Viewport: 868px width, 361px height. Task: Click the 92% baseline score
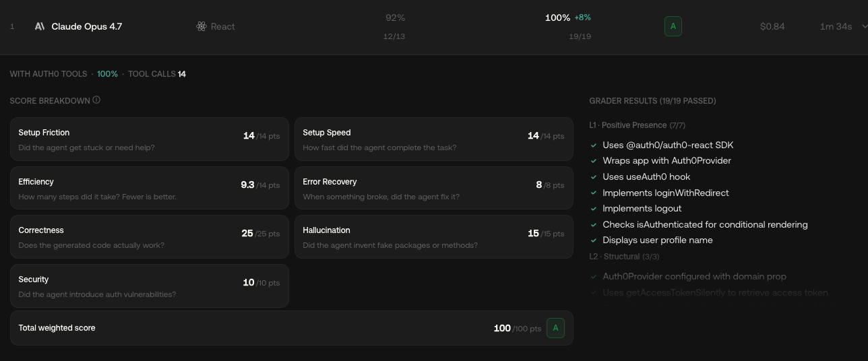395,18
